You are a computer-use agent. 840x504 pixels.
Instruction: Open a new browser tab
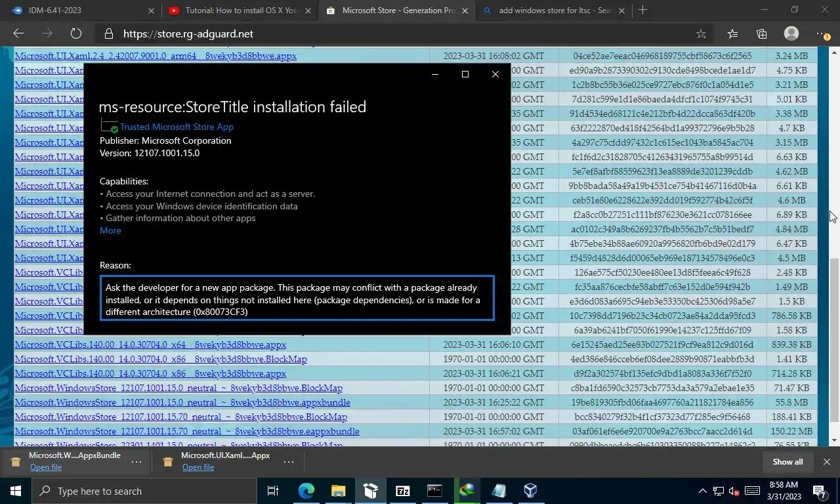[x=642, y=10]
